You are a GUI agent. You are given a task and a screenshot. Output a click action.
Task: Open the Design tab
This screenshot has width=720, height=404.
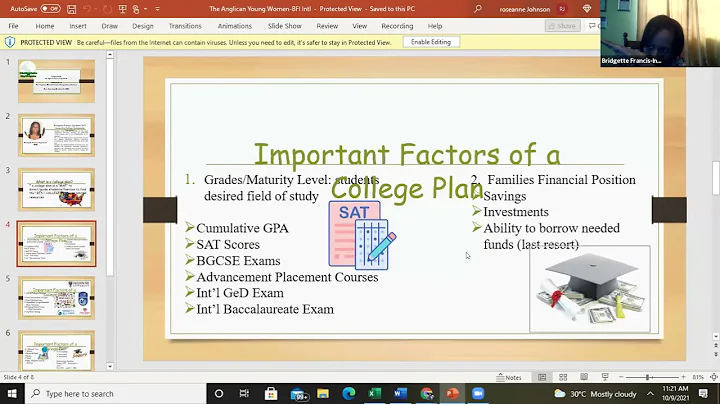(x=143, y=26)
